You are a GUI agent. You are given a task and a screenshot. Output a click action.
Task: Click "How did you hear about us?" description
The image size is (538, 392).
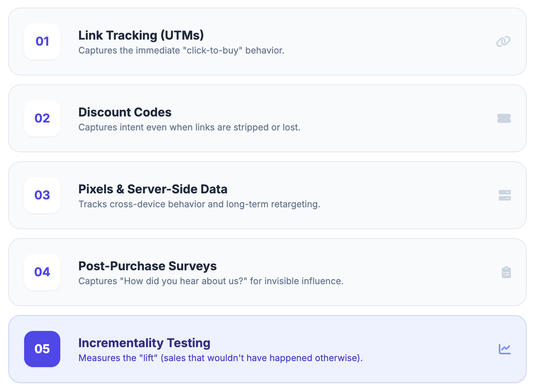[211, 281]
